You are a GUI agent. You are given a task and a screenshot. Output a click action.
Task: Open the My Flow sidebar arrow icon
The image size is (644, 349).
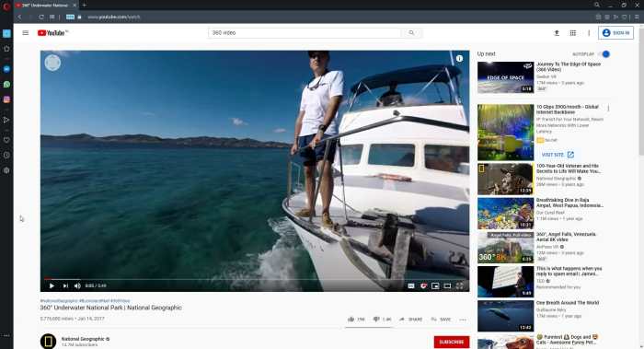(6, 120)
